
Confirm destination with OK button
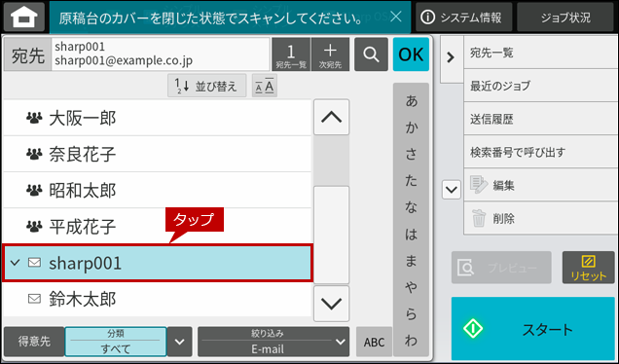pos(411,55)
